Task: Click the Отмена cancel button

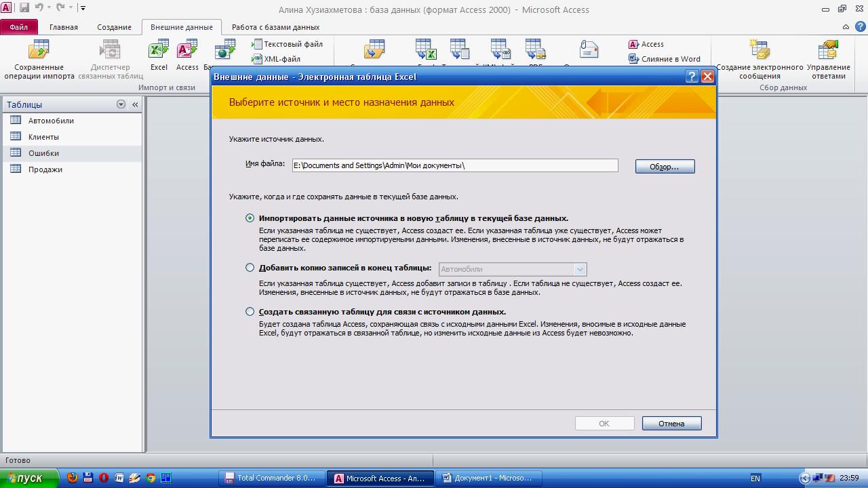Action: pyautogui.click(x=671, y=424)
